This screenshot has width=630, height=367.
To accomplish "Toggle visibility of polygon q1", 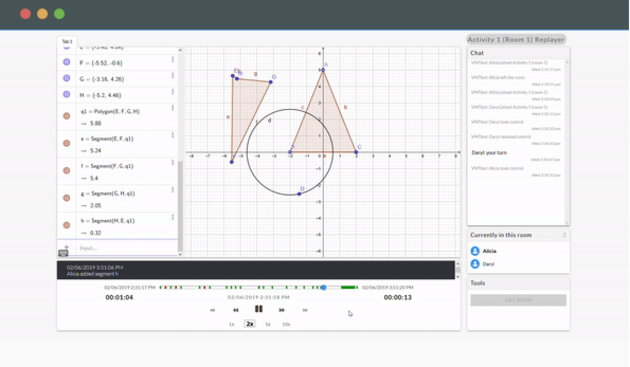I will 67,116.
